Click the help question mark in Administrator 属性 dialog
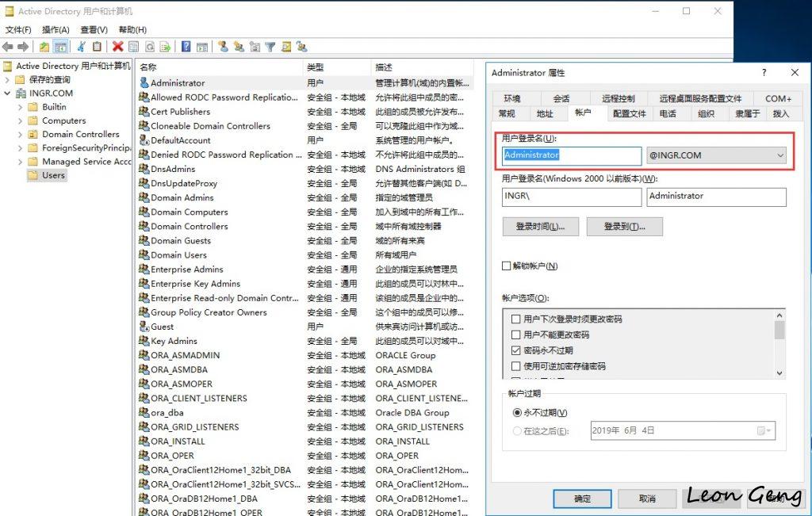Viewport: 812px width, 516px height. click(x=764, y=72)
